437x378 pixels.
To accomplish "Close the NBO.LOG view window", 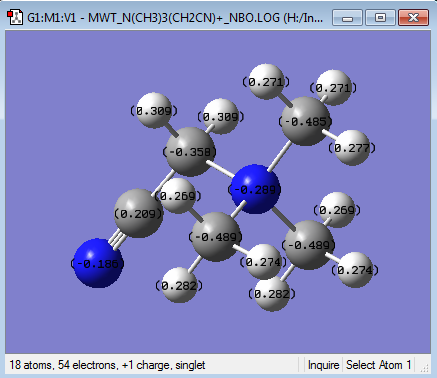I will tap(413, 18).
